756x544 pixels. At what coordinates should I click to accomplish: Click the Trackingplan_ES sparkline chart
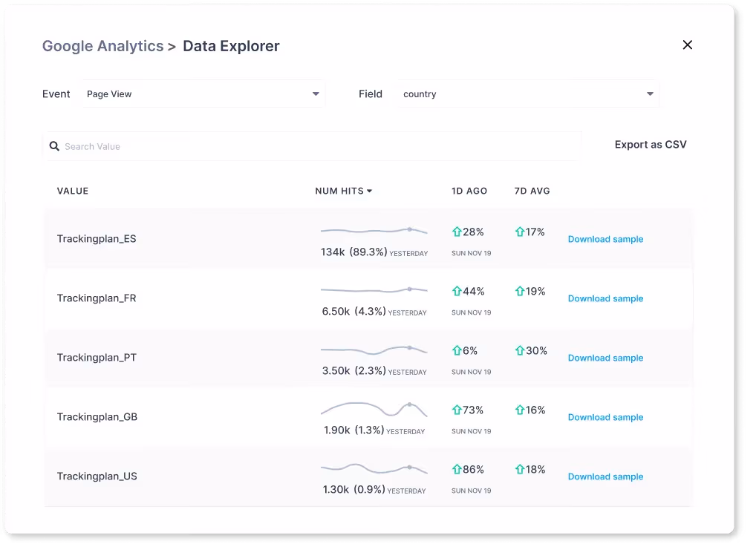[x=374, y=231]
